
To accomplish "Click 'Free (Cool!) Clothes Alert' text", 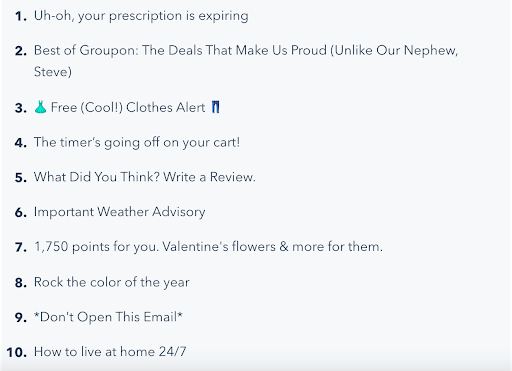I will point(128,107).
